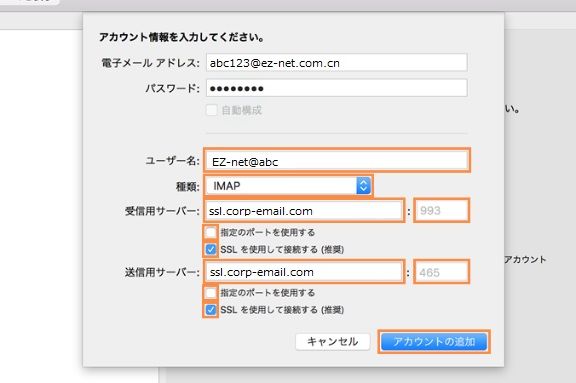
Task: Toggle the 自動構成 checkbox
Action: [x=211, y=110]
